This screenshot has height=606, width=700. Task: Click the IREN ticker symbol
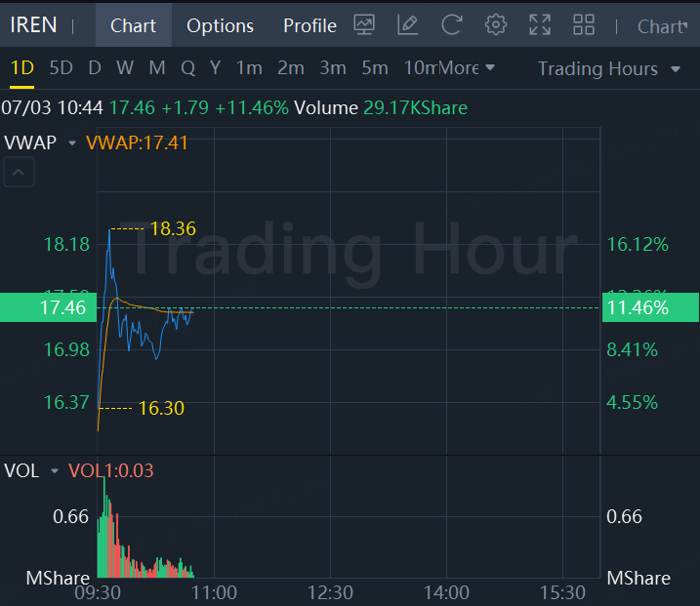tap(33, 25)
